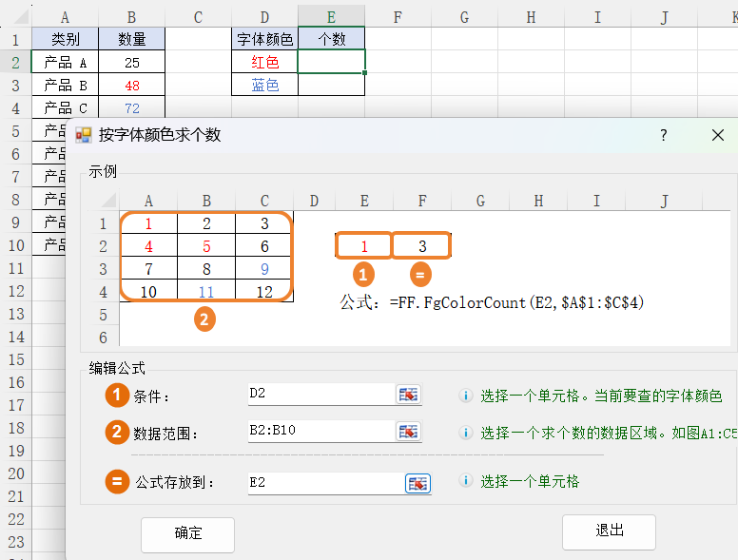Click info icon next to 数据范围 hint
This screenshot has height=560, width=738.
coord(466,434)
